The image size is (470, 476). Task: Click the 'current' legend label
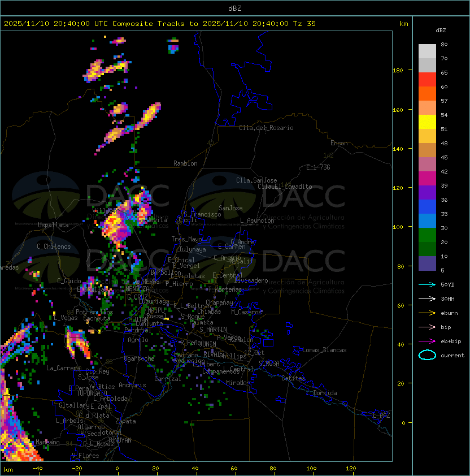coord(452,356)
